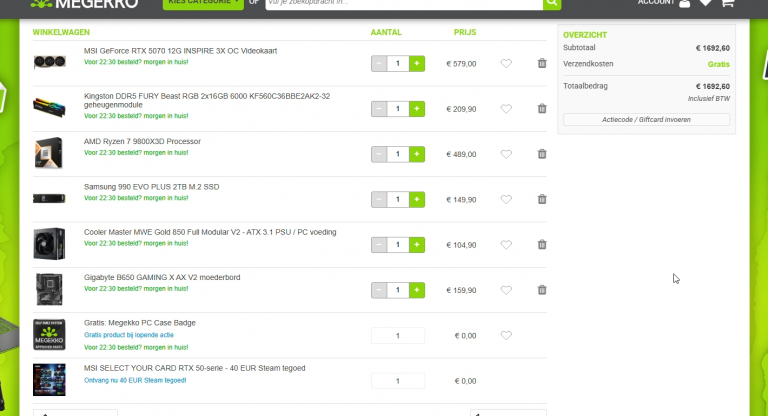Screen dimensions: 768x416
Task: Open Gigabyte B650 GAMING X AX link
Action: point(162,277)
